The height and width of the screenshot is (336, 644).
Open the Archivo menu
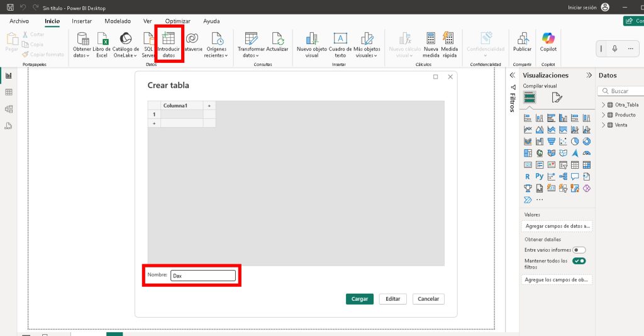19,21
